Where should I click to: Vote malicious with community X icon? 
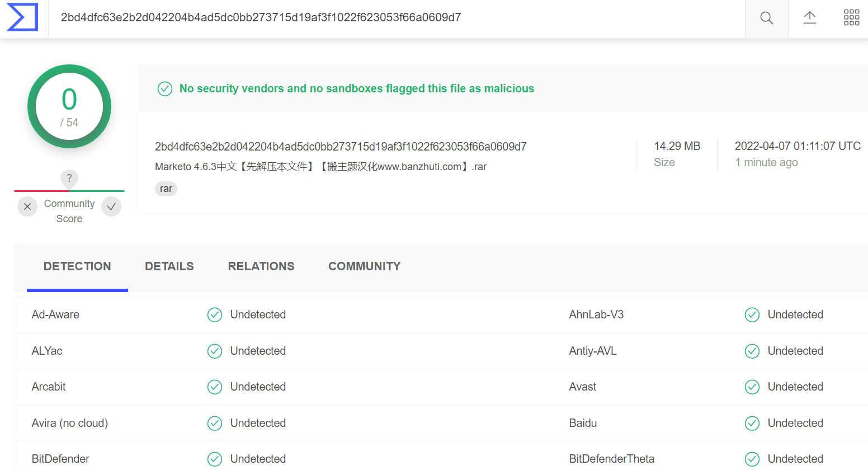[27, 206]
